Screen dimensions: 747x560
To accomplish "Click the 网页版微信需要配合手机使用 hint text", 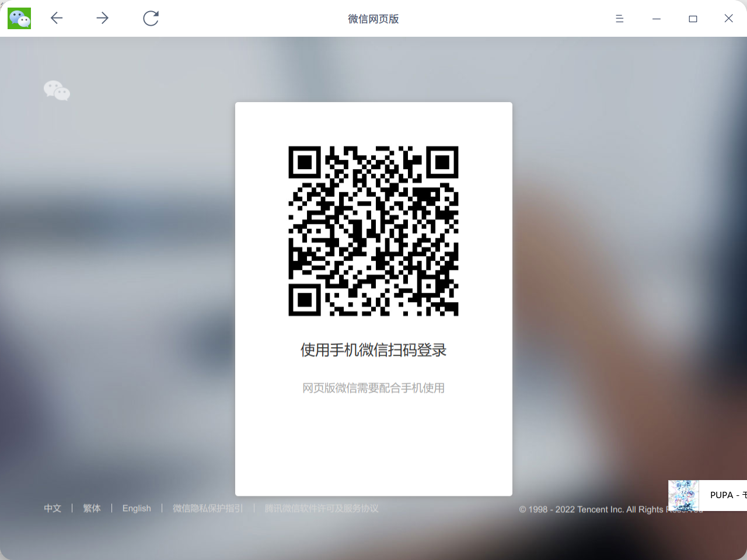I will 373,388.
